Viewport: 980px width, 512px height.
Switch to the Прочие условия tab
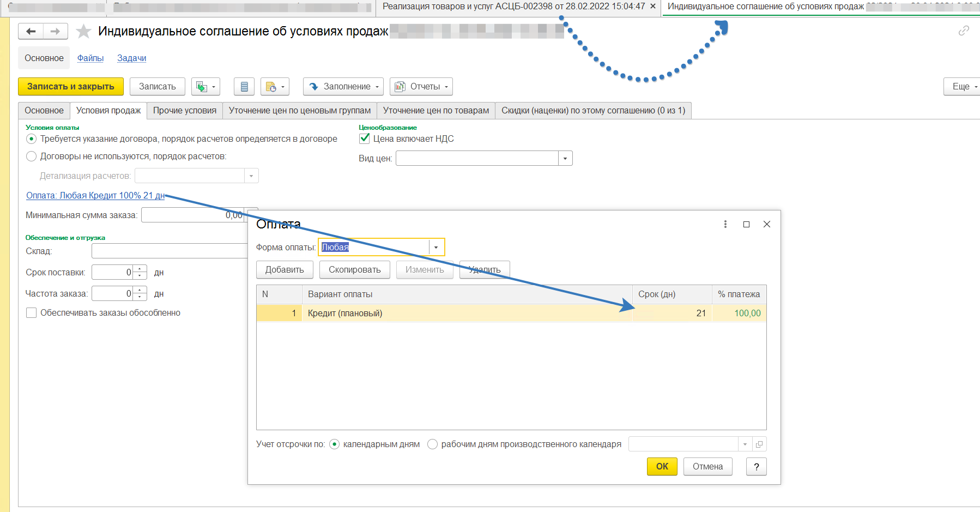click(x=185, y=111)
